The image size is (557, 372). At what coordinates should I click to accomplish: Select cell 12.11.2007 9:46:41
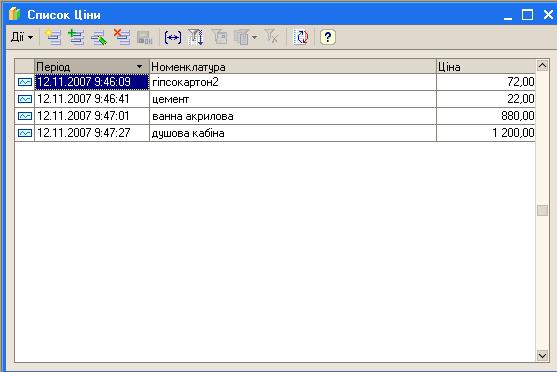pos(92,99)
